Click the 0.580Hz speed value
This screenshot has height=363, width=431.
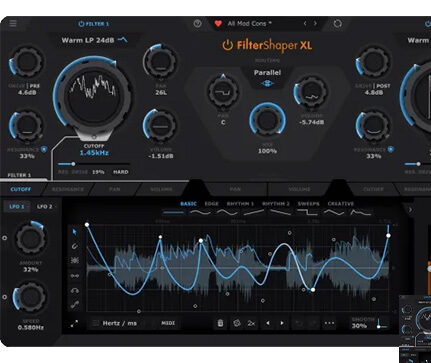[x=31, y=328]
